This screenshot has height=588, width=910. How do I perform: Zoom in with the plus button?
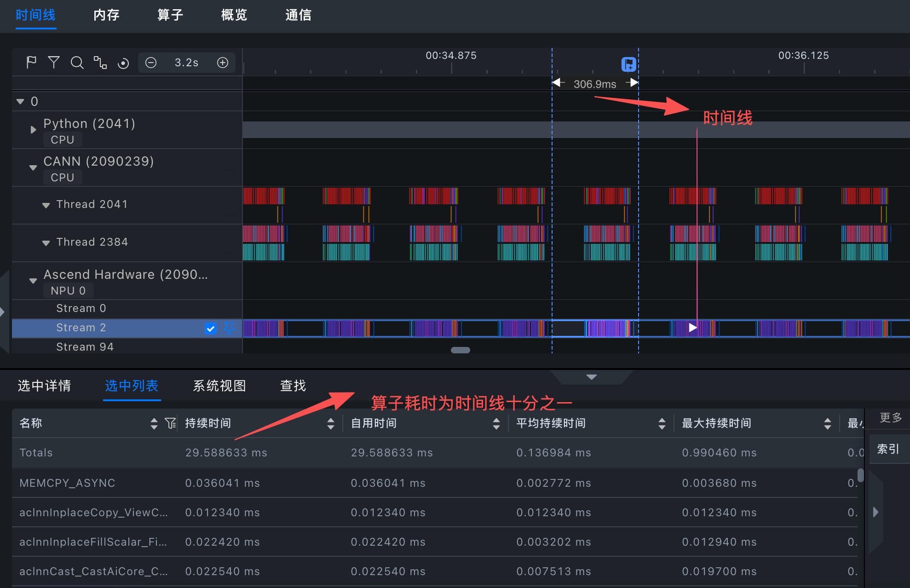223,63
